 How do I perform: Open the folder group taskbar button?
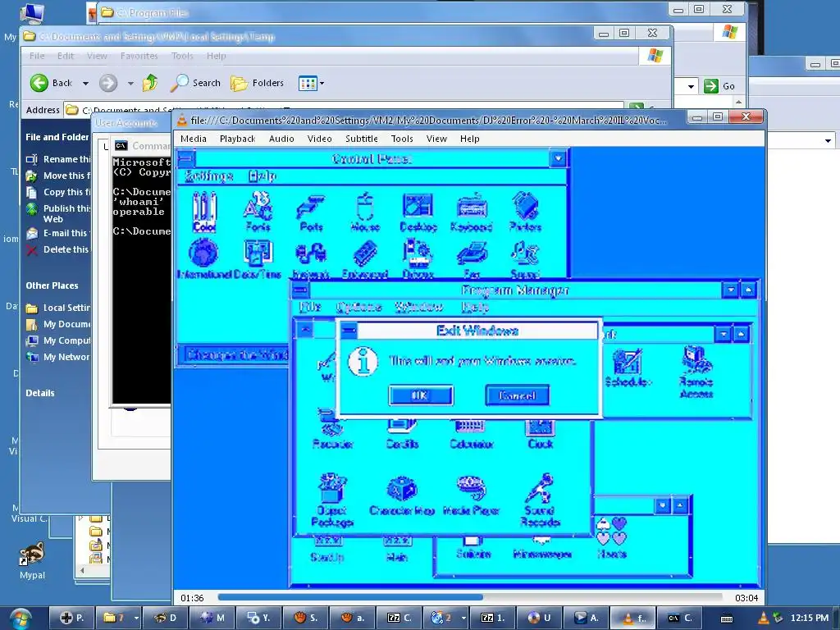(x=121, y=619)
